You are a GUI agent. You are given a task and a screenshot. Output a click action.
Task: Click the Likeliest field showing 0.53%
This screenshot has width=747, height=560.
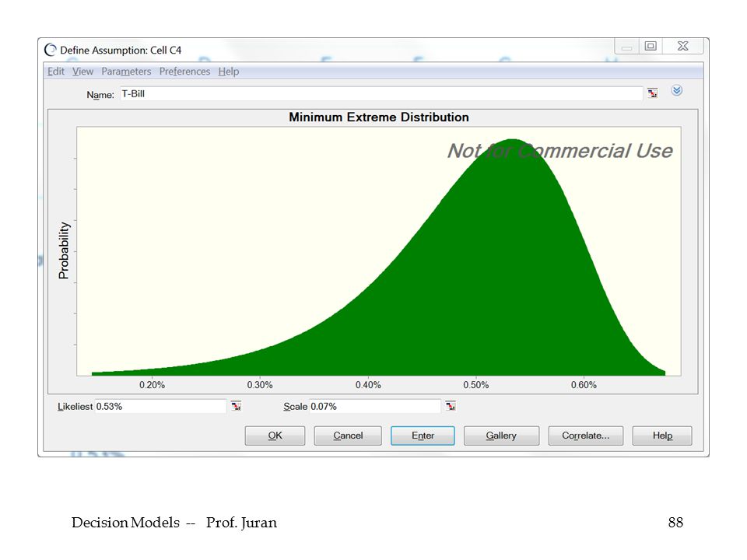click(x=160, y=406)
